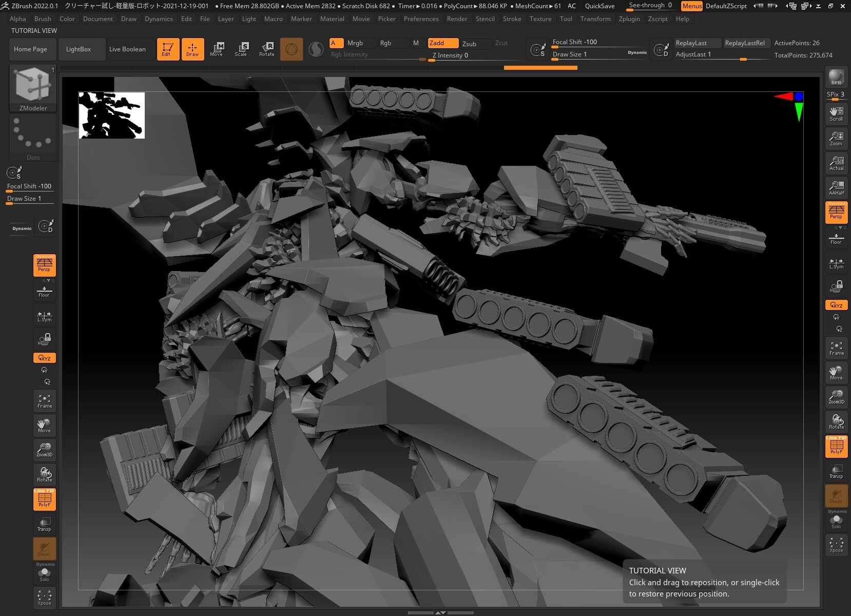Activate the Scale transform tool
The image size is (851, 616).
click(241, 49)
